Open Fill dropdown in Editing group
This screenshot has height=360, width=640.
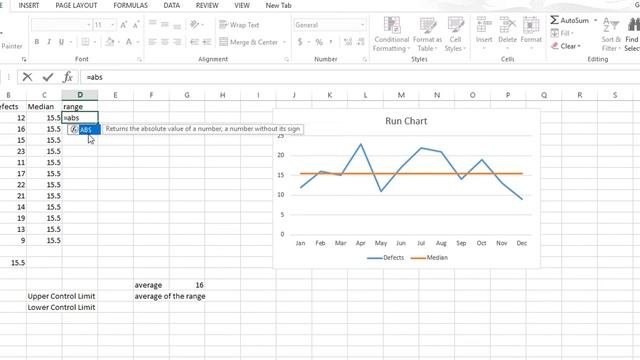coord(562,33)
